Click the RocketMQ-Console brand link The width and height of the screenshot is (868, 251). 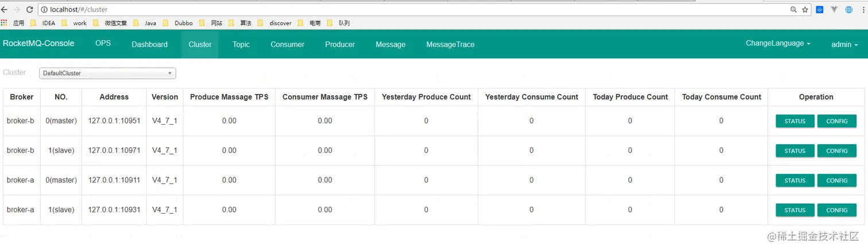coord(38,44)
